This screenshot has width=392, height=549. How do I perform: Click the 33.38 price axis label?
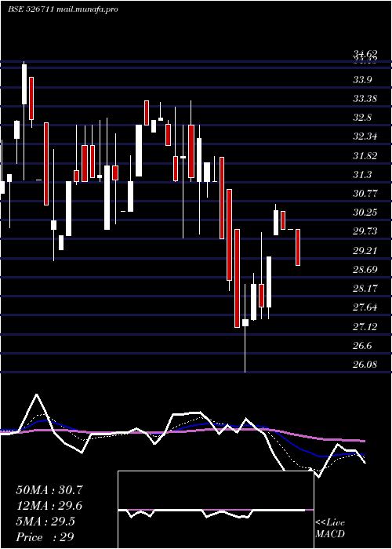365,99
